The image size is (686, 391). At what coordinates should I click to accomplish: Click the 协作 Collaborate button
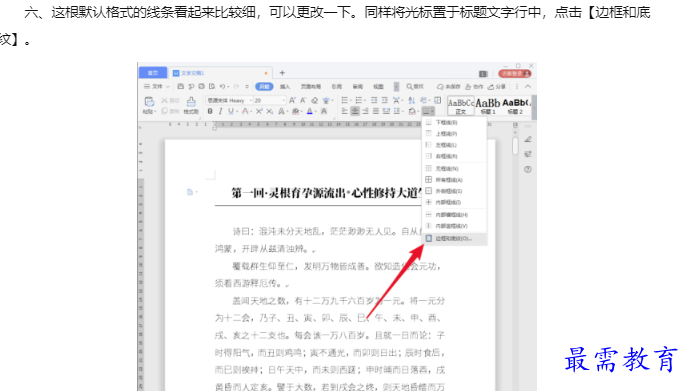474,87
